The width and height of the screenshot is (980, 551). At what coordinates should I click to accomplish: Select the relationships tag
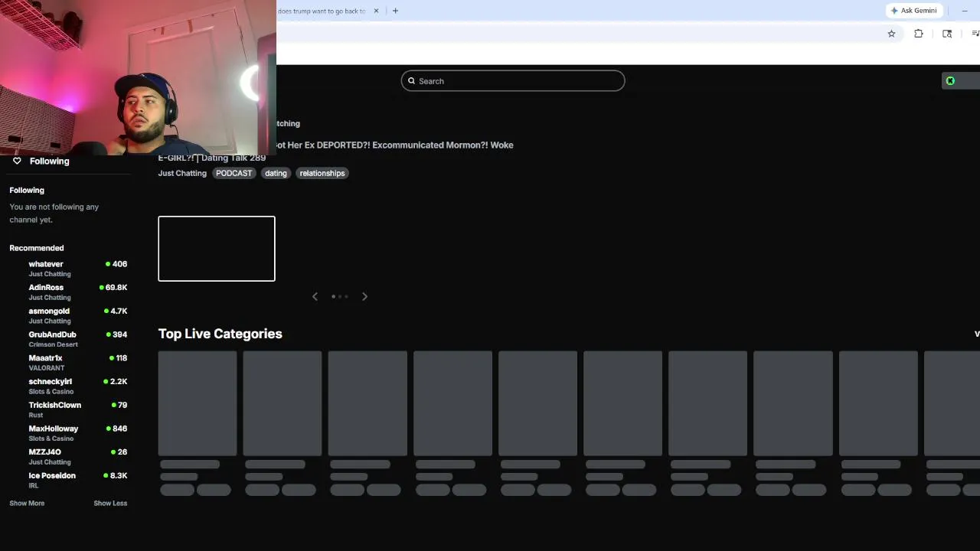coord(322,173)
